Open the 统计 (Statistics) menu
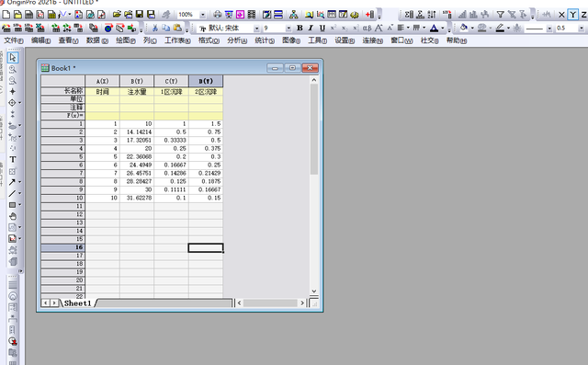The width and height of the screenshot is (588, 365). coord(265,40)
